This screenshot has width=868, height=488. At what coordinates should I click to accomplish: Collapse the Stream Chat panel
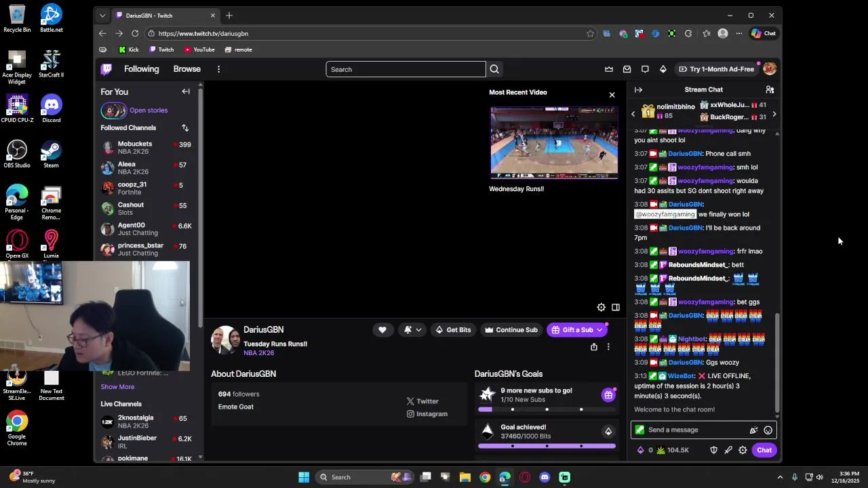pos(638,89)
